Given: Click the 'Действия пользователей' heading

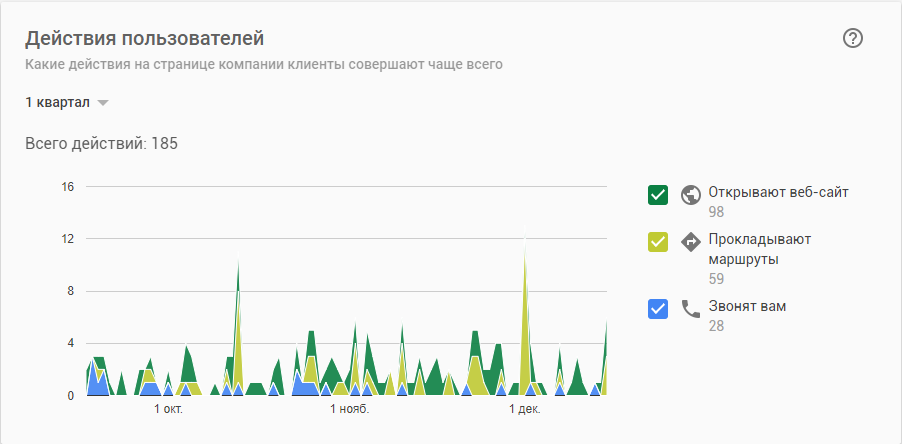Looking at the screenshot, I should click(144, 39).
